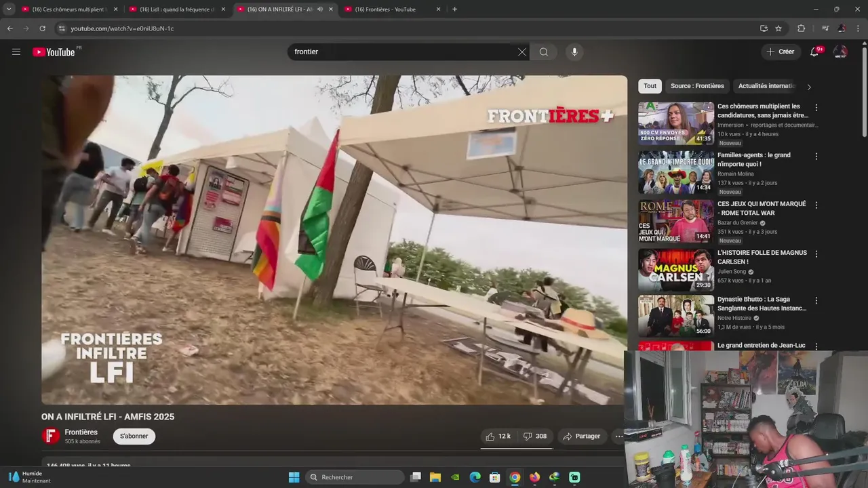Share the video with Partager
The width and height of the screenshot is (868, 488).
[x=582, y=436]
